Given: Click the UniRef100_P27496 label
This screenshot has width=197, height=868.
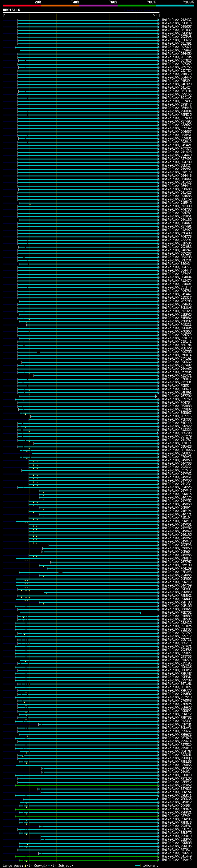Looking at the screenshot, I should point(177,101).
